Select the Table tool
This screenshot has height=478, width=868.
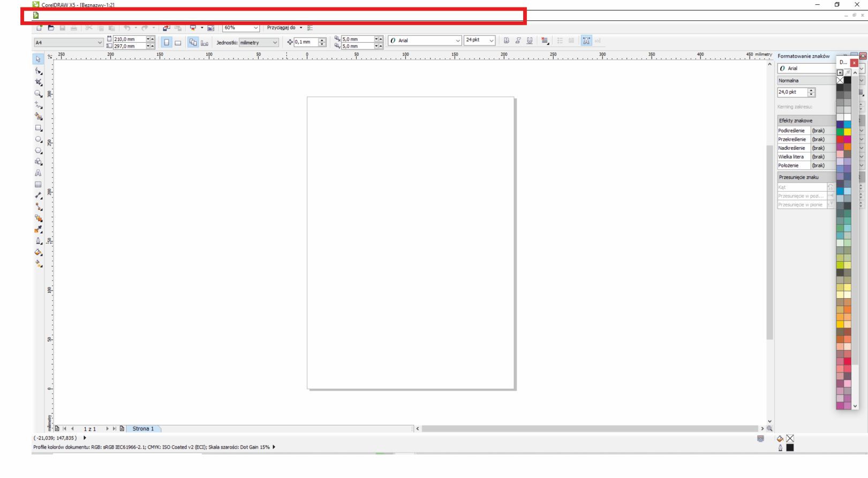click(38, 184)
